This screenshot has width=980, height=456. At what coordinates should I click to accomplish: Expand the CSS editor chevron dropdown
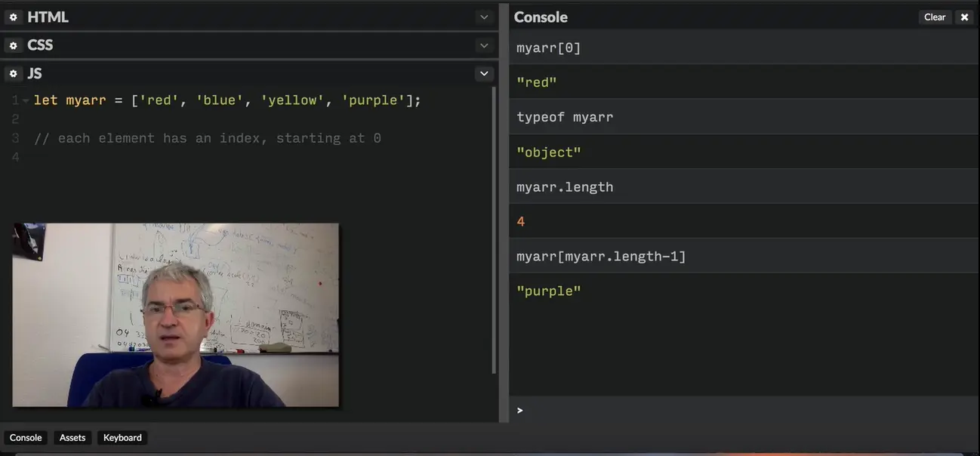coord(484,46)
